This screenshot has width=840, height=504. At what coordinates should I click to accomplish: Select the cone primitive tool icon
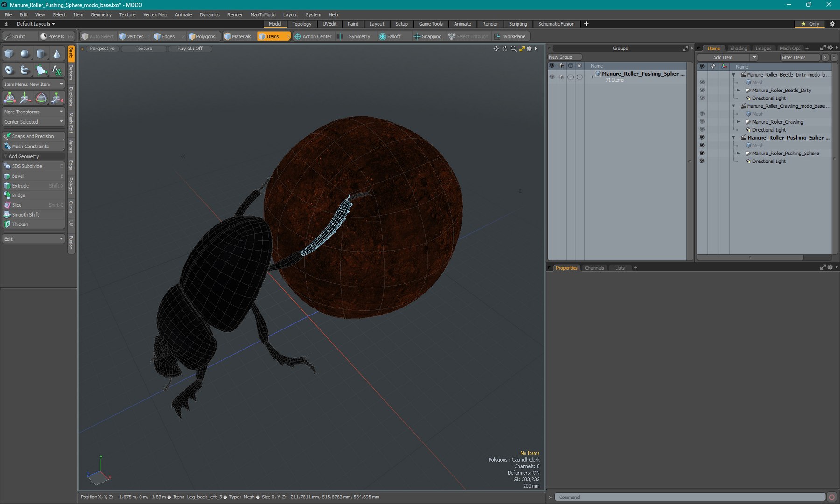56,54
